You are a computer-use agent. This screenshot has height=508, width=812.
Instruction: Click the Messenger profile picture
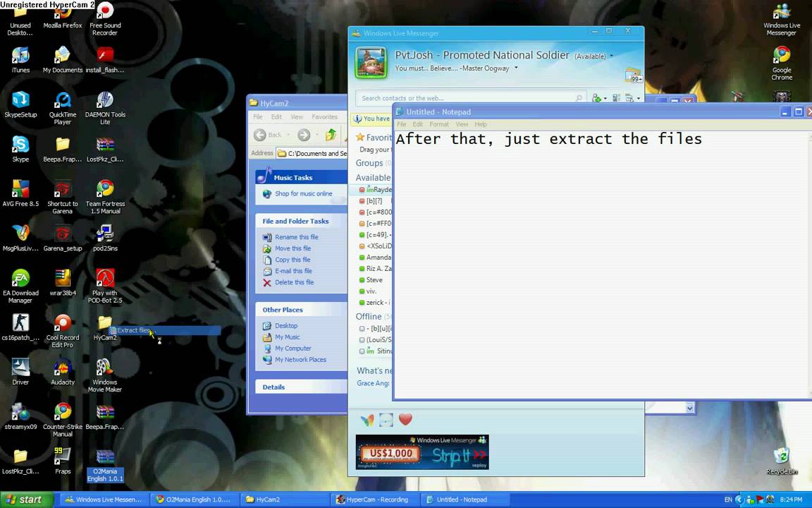pyautogui.click(x=371, y=62)
